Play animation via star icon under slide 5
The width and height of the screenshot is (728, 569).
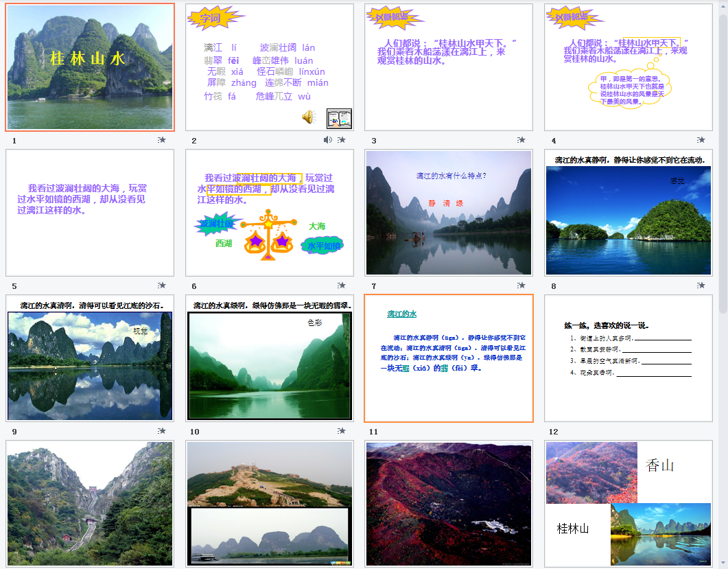[x=162, y=286]
